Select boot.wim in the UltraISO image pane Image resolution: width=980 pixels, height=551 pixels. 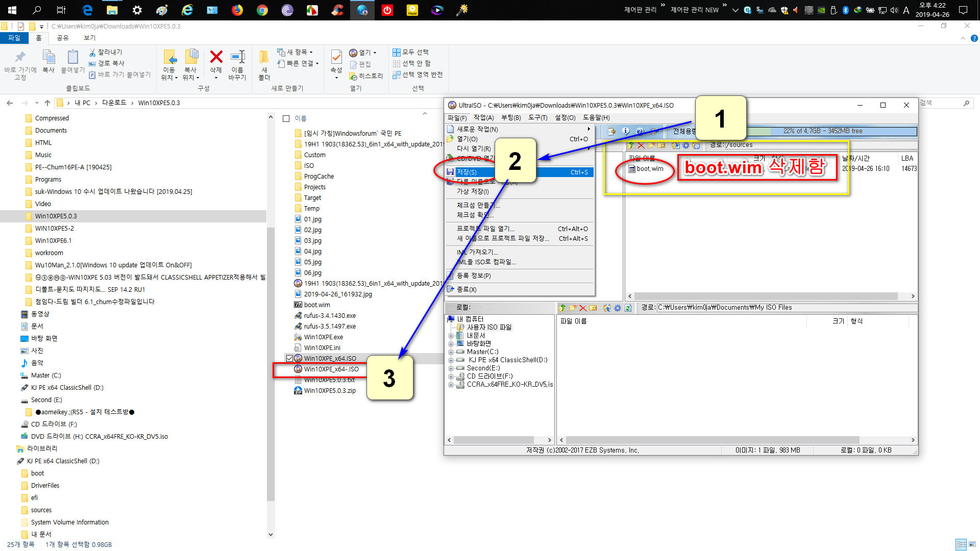[x=646, y=169]
